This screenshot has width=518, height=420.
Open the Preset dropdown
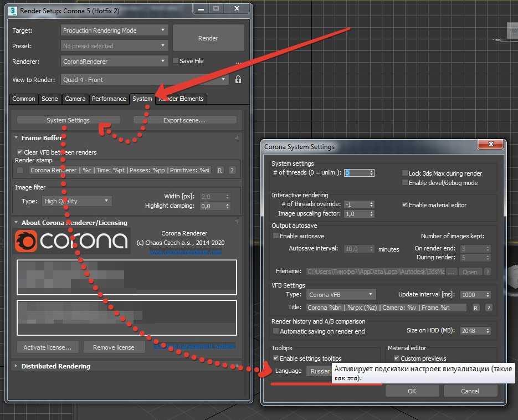tap(114, 45)
